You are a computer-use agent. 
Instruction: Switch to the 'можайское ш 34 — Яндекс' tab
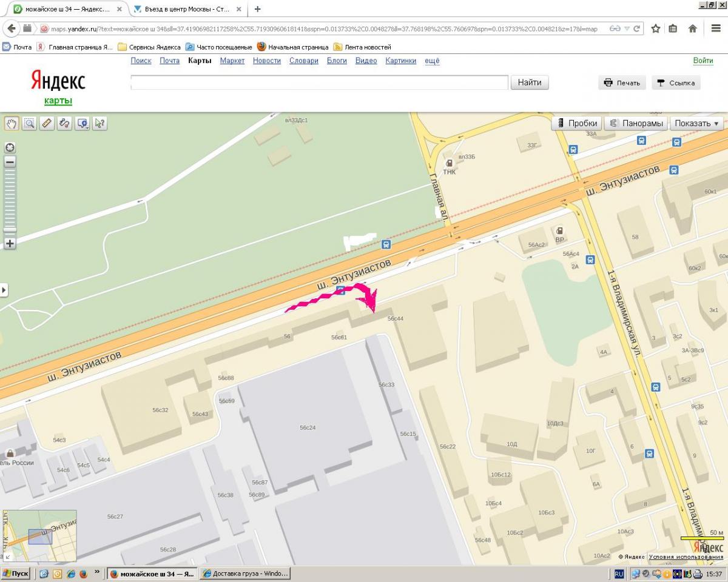[x=66, y=9]
